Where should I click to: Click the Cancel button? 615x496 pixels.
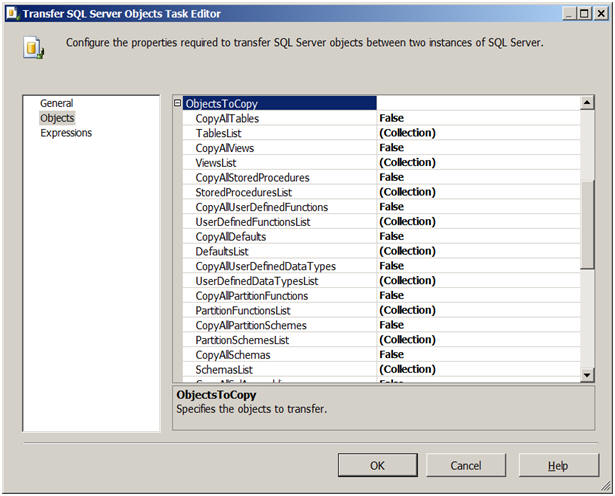coord(465,465)
